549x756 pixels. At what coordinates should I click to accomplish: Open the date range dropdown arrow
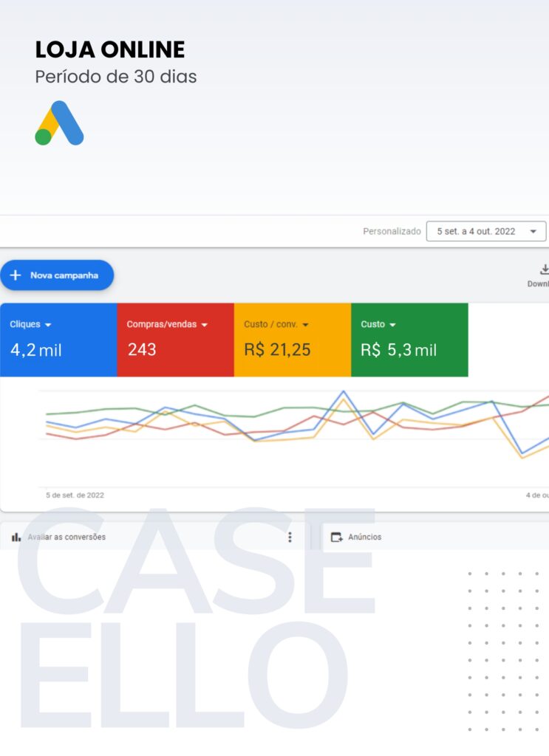tap(533, 231)
